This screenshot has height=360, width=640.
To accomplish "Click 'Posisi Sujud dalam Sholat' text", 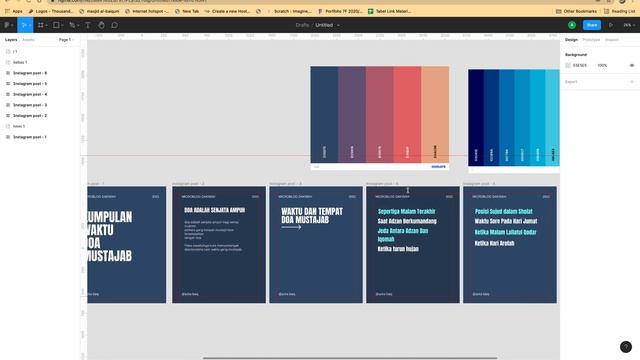I will click(503, 211).
